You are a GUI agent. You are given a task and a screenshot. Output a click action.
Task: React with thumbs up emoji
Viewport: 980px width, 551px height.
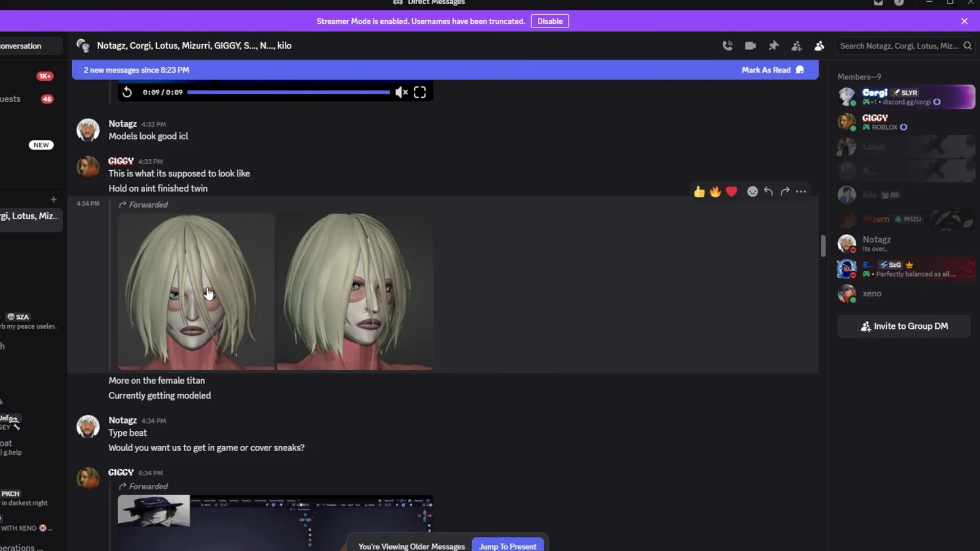[699, 192]
